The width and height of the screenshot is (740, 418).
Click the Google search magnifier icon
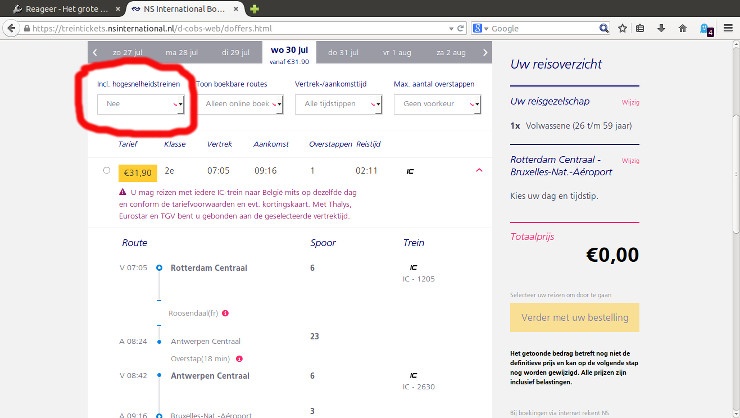[604, 28]
